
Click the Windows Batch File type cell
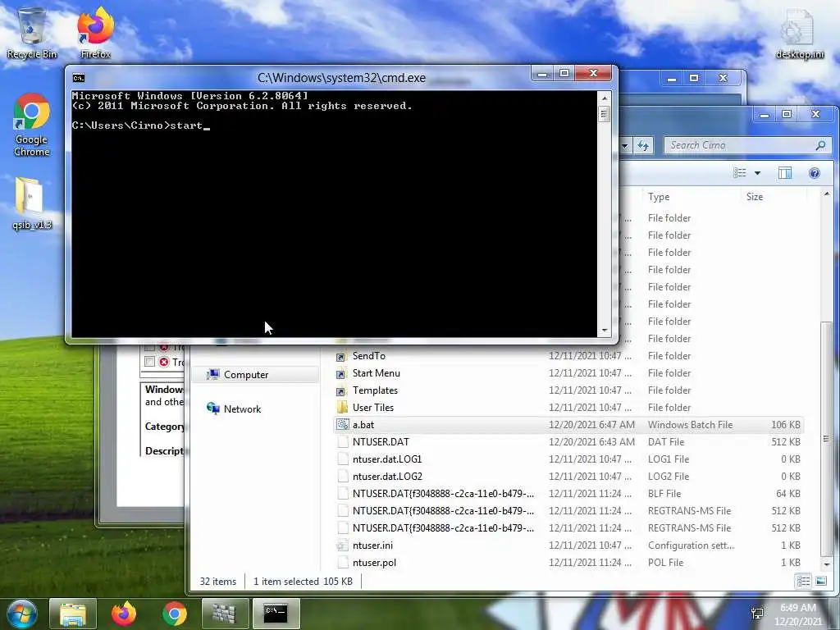click(690, 425)
